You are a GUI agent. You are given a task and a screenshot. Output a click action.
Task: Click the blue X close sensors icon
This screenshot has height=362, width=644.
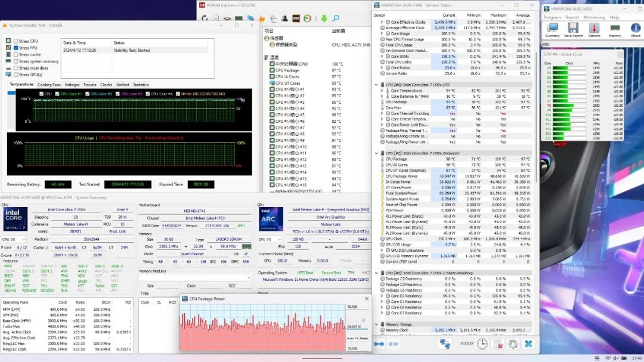(x=528, y=344)
